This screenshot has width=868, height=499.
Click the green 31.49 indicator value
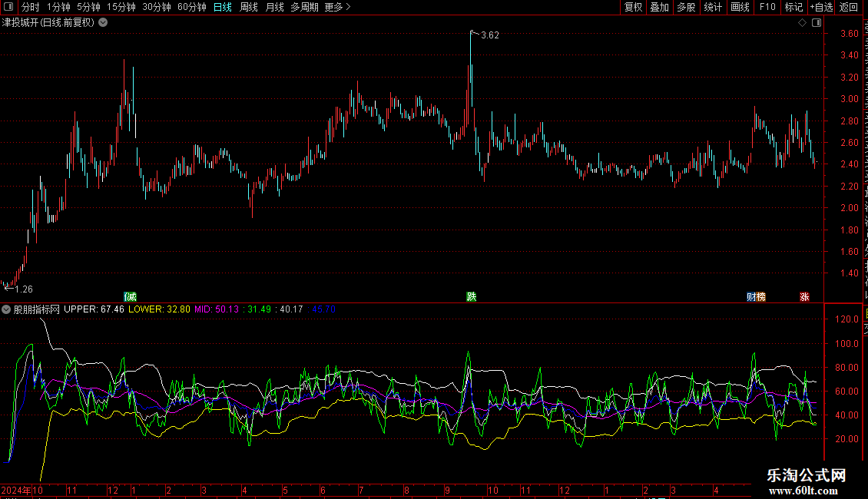pos(259,309)
